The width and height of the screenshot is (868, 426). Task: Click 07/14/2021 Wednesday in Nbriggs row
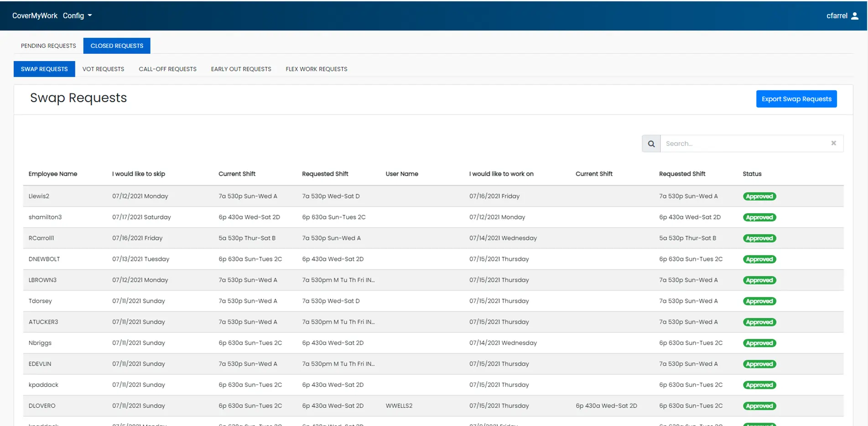[503, 343]
